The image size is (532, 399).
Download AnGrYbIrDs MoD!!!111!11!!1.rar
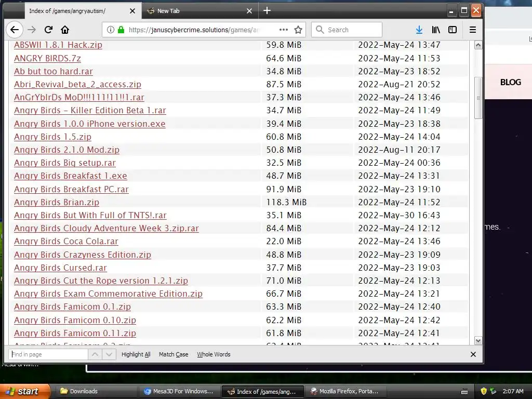pyautogui.click(x=79, y=97)
